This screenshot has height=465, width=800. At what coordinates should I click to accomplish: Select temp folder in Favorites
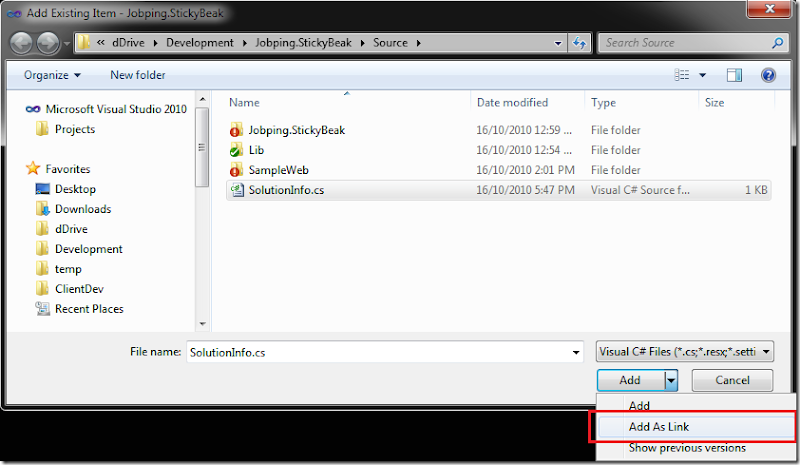(68, 268)
